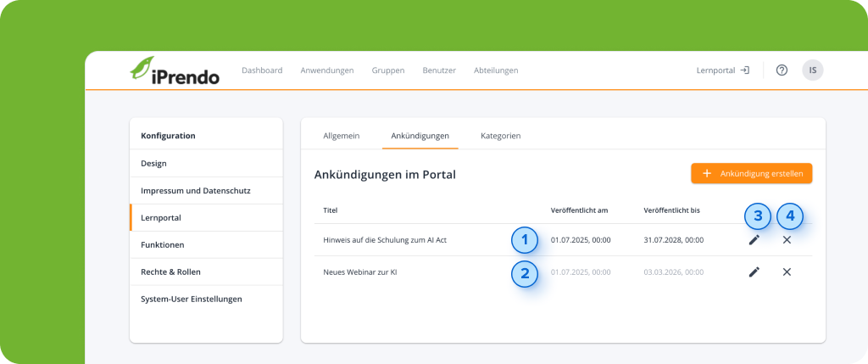Open Rechte & Rollen in the sidebar

(x=170, y=272)
